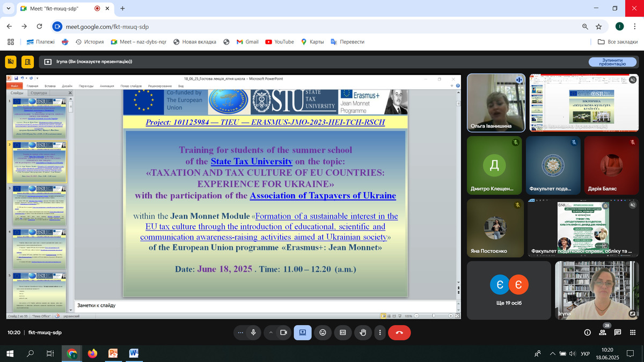Click the save icon in PowerPoint quick access
644x362 pixels.
pos(16,79)
